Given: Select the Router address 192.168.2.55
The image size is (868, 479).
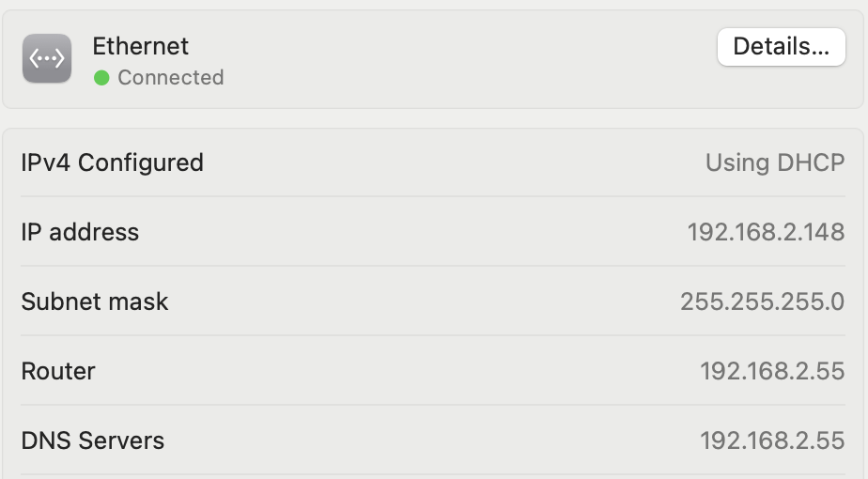Looking at the screenshot, I should (x=772, y=371).
